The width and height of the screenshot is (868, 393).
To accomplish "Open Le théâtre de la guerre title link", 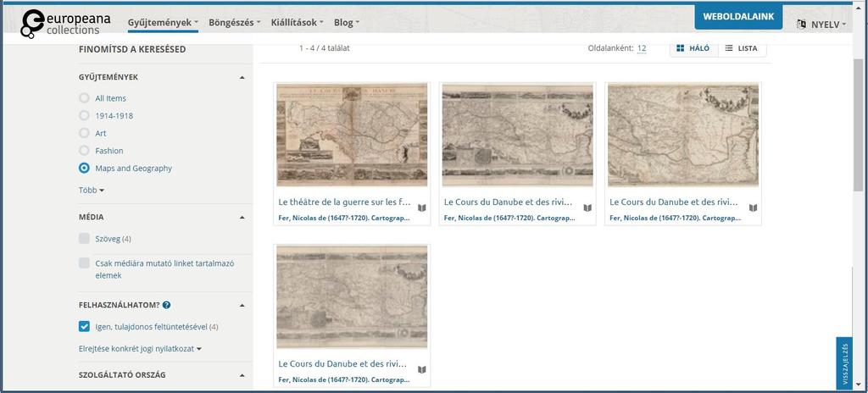I will (x=344, y=202).
